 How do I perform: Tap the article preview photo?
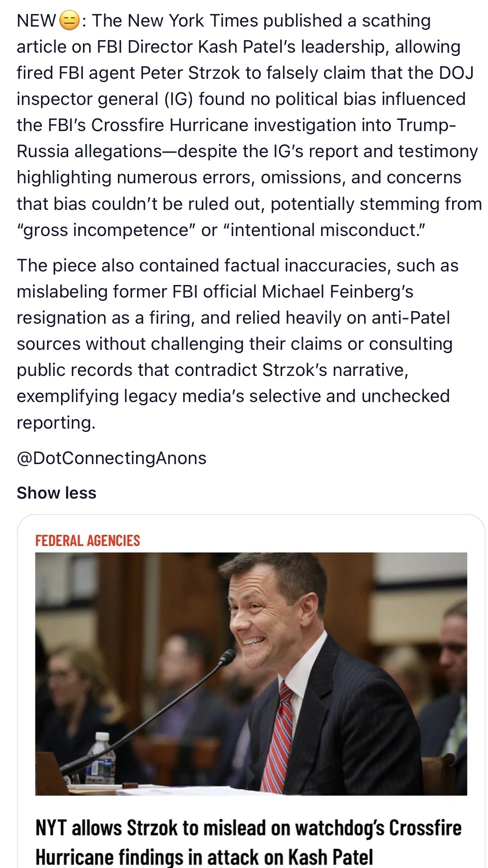coord(251,673)
